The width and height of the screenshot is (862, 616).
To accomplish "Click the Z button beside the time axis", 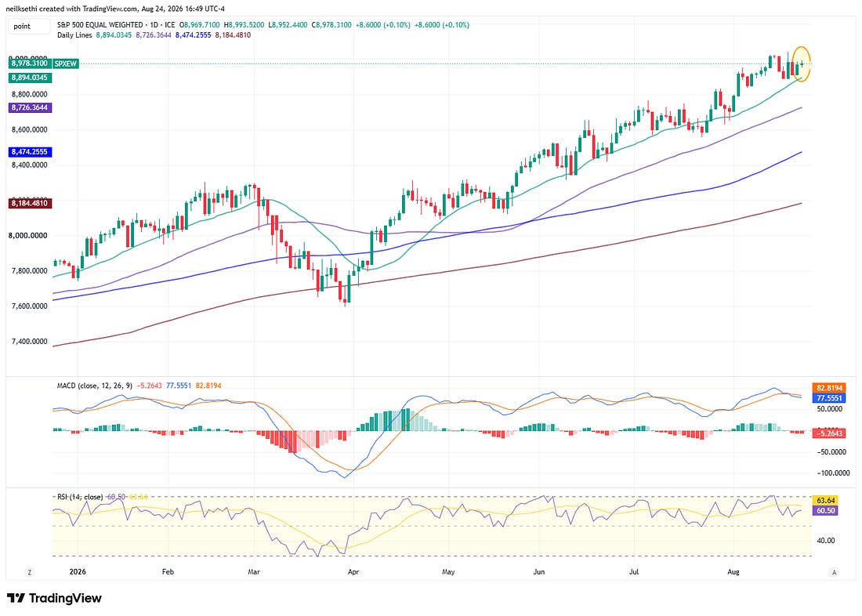I will 29,572.
